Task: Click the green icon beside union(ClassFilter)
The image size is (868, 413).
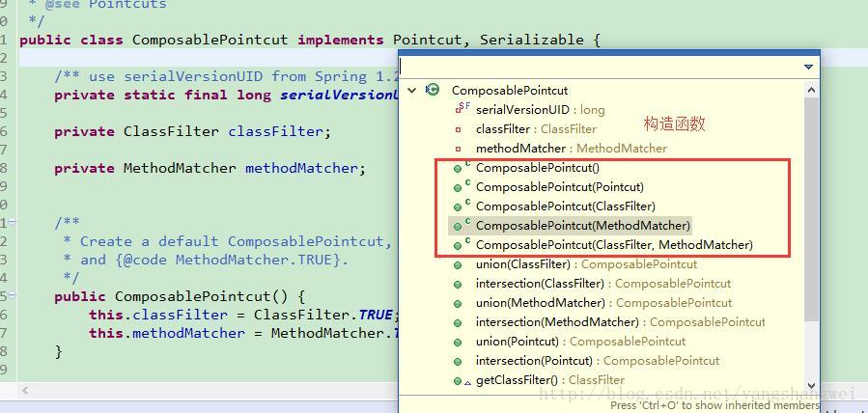Action: pos(459,264)
